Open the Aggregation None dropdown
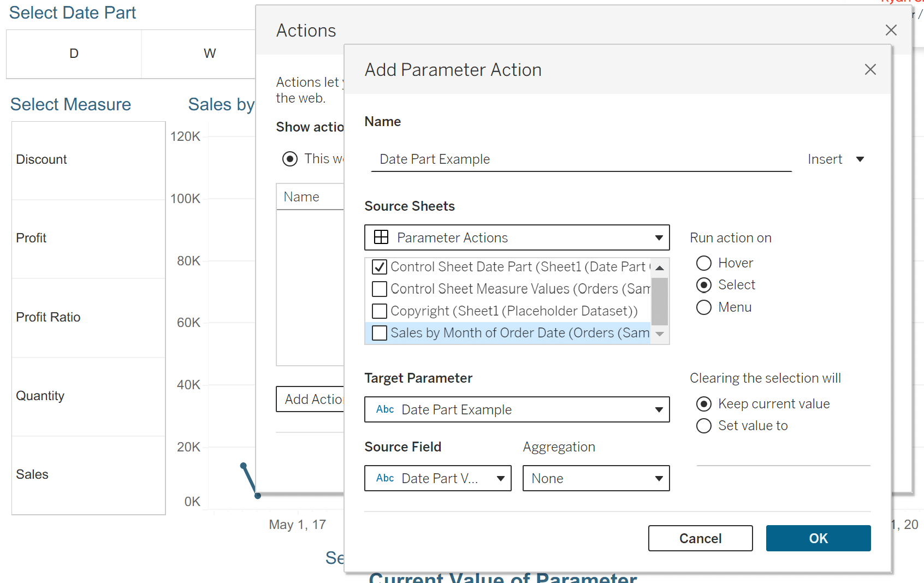The width and height of the screenshot is (924, 583). coord(596,478)
